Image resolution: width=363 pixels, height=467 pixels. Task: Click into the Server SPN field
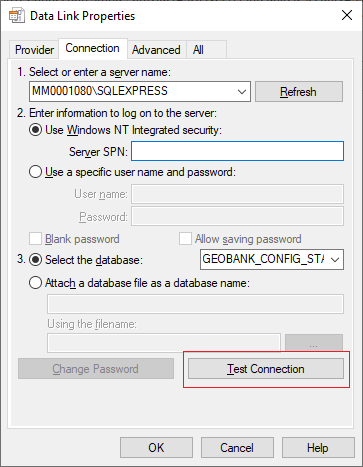point(237,151)
